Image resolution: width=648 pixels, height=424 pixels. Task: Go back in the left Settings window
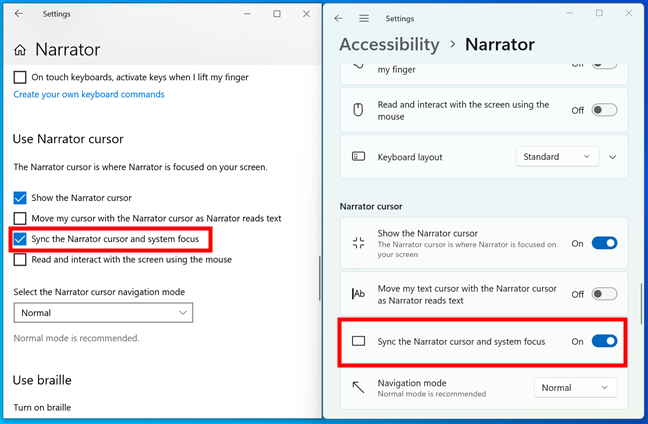click(19, 14)
